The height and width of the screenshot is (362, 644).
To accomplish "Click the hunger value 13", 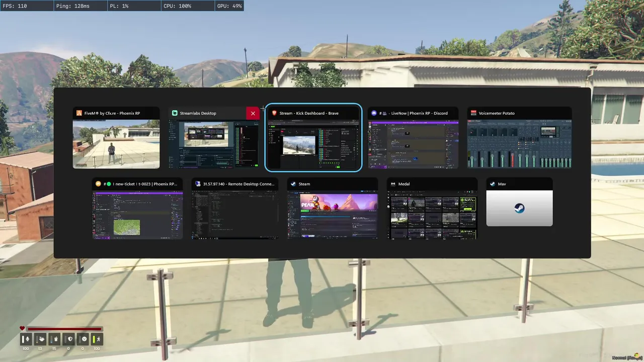I will point(40,348).
